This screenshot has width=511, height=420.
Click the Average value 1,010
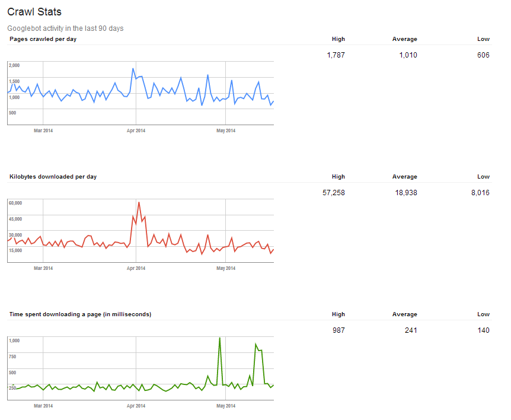coord(408,55)
